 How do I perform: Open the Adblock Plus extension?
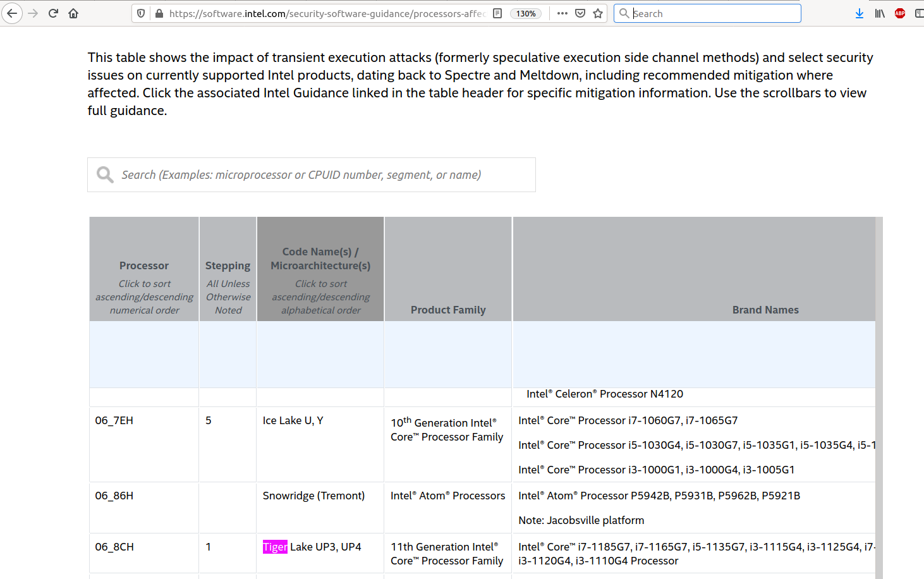pyautogui.click(x=900, y=13)
